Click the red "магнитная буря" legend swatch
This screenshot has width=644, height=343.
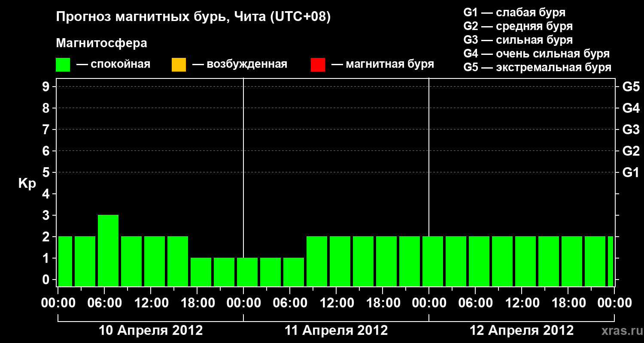(x=318, y=65)
